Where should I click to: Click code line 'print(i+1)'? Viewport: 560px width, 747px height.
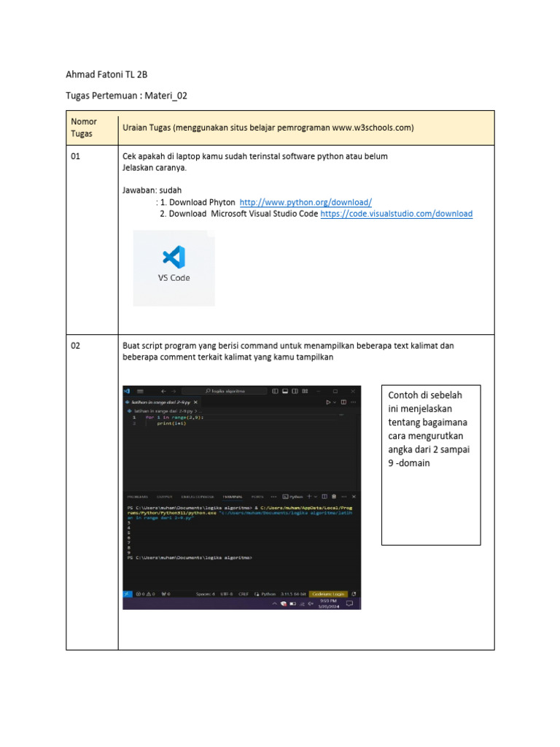(x=171, y=424)
